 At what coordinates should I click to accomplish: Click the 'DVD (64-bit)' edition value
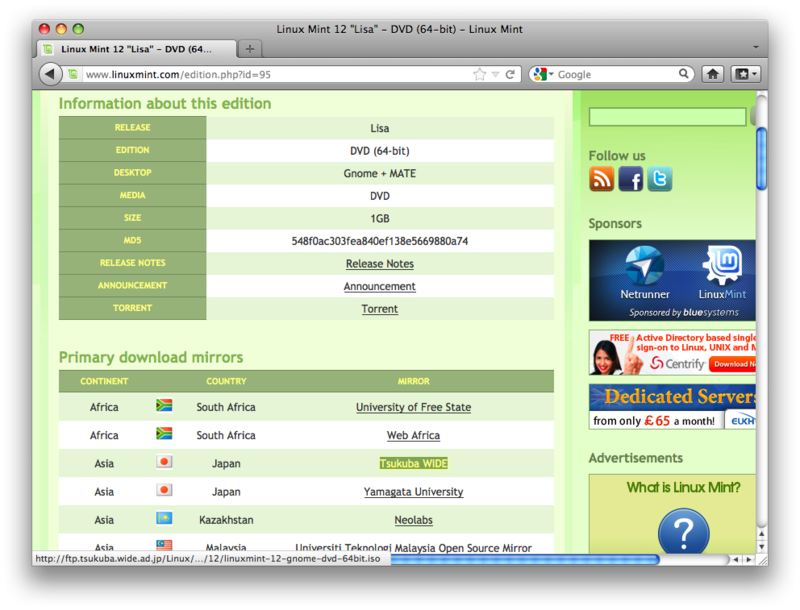coord(380,151)
